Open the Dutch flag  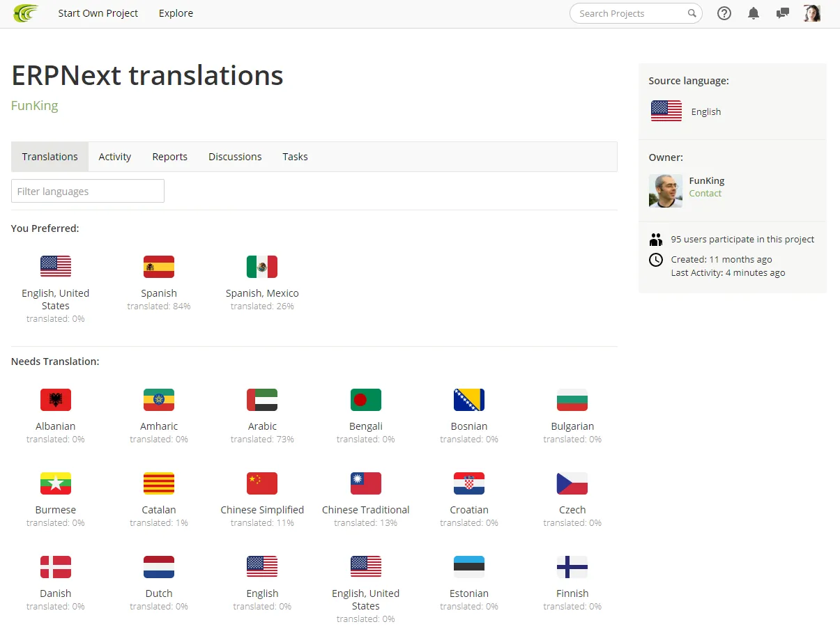pyautogui.click(x=159, y=567)
